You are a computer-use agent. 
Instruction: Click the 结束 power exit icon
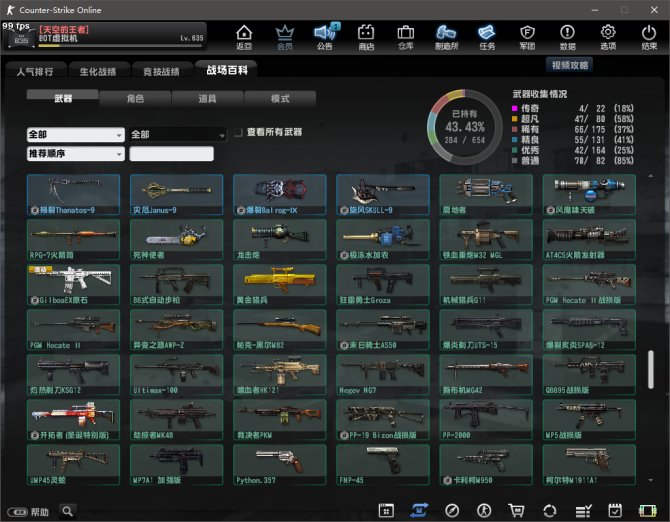[649, 37]
